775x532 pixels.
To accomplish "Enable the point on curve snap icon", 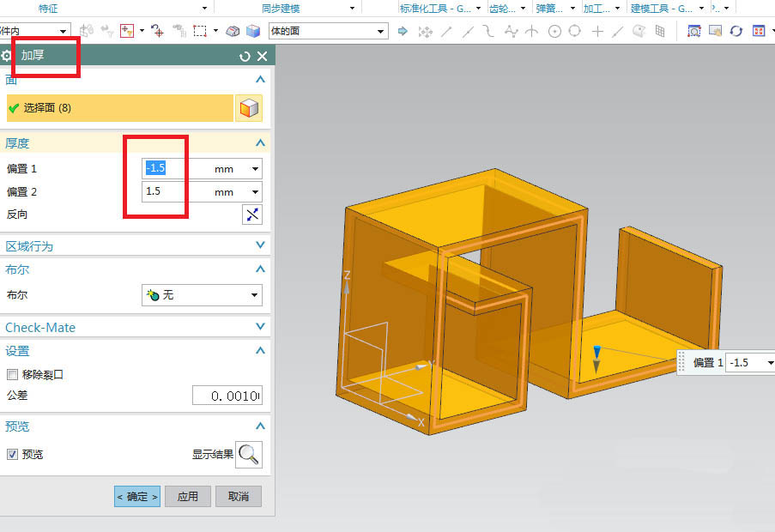I will 617,32.
